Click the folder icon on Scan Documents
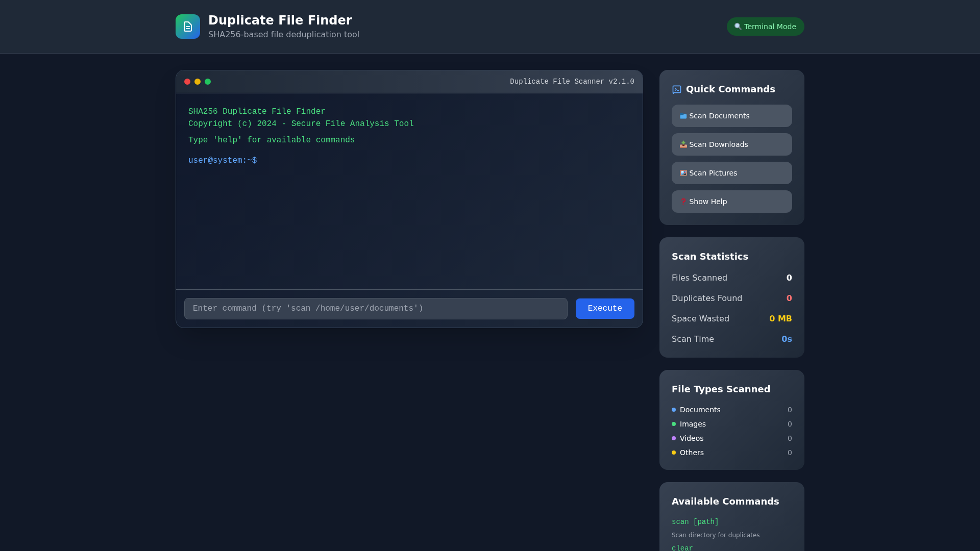Viewport: 980px width, 551px height. tap(683, 116)
